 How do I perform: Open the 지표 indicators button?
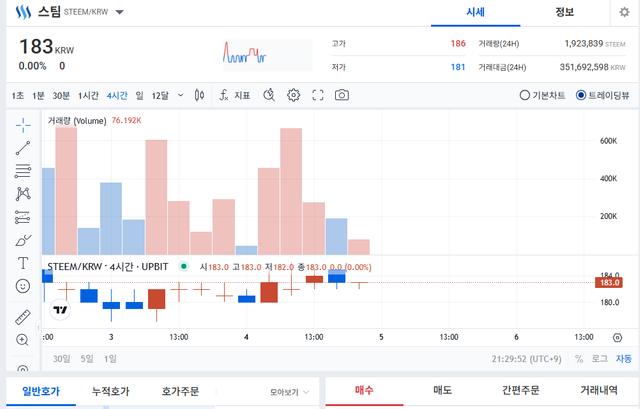242,96
